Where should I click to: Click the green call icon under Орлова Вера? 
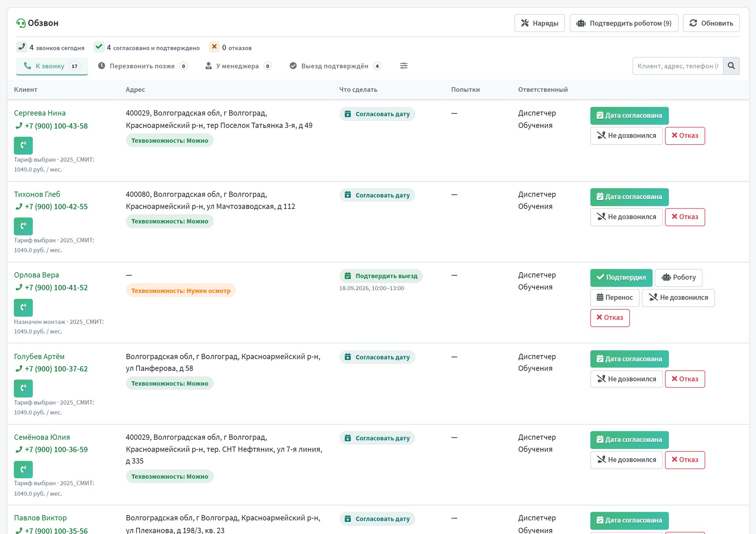point(23,307)
